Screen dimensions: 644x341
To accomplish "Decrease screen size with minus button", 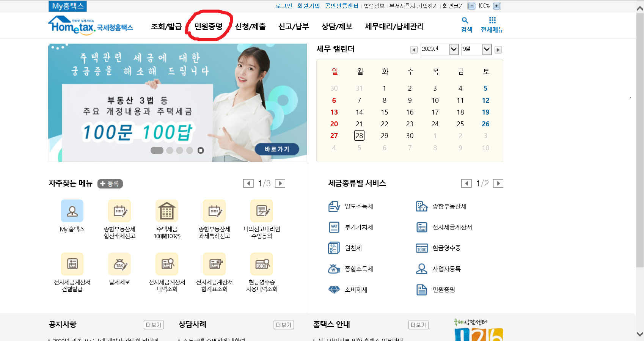I will point(472,6).
